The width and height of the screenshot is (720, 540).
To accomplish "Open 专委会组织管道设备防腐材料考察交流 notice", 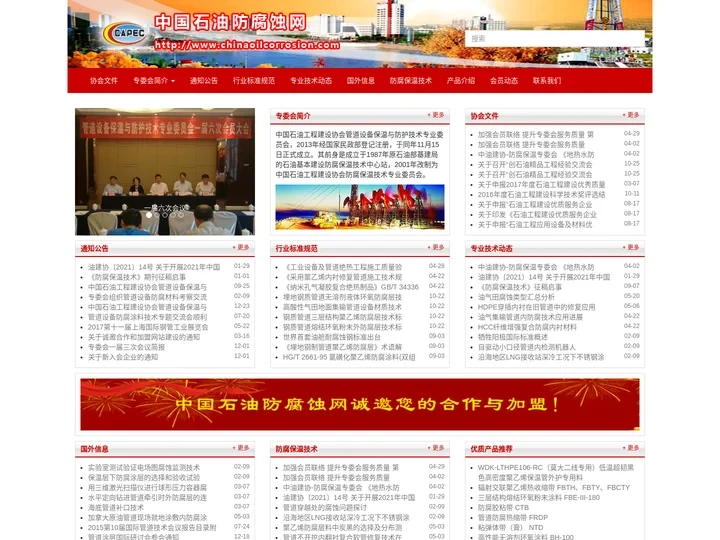I will pos(147,297).
